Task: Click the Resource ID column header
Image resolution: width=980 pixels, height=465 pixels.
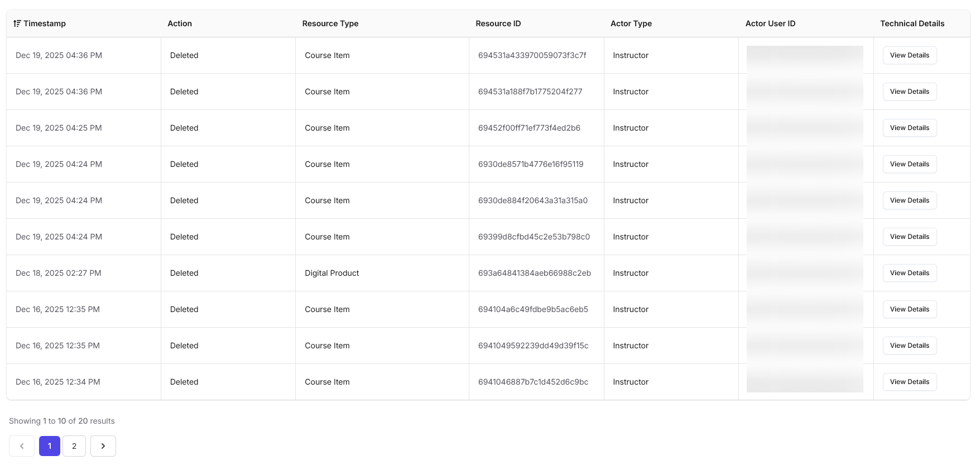Action: click(498, 23)
